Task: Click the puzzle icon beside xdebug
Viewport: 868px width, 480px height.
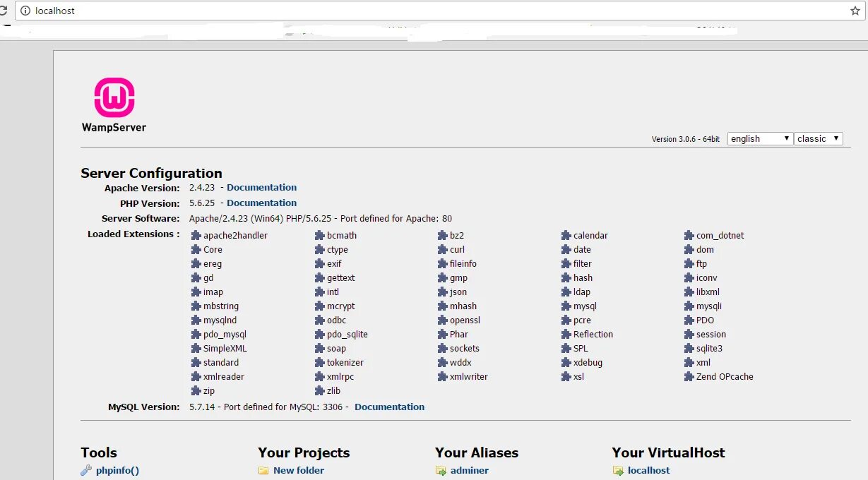Action: (566, 362)
